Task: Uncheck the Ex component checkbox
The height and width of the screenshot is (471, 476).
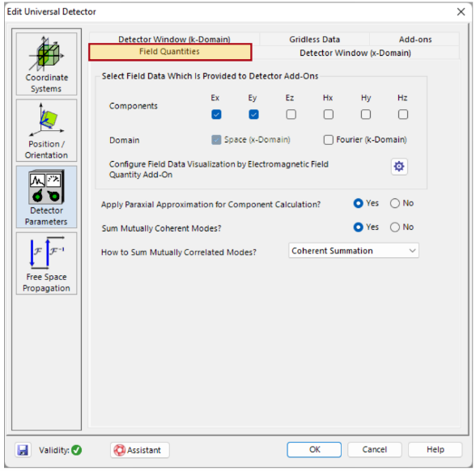Action: click(216, 114)
